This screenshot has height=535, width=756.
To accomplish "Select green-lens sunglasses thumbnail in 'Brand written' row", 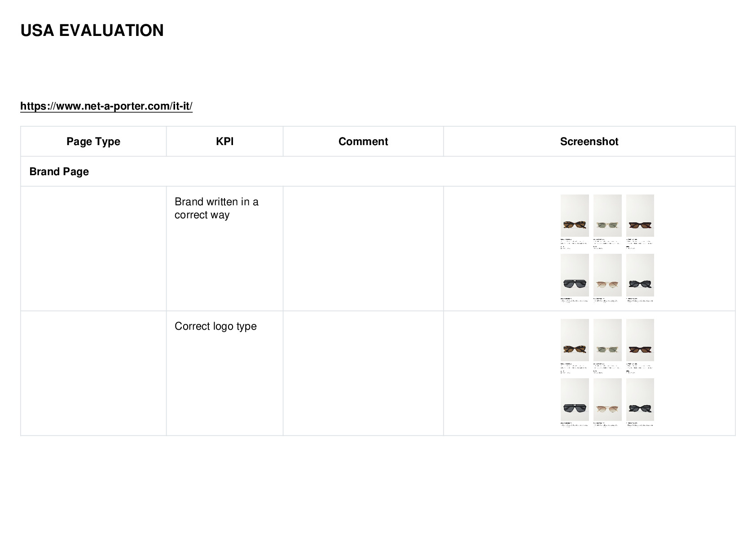I will click(607, 216).
